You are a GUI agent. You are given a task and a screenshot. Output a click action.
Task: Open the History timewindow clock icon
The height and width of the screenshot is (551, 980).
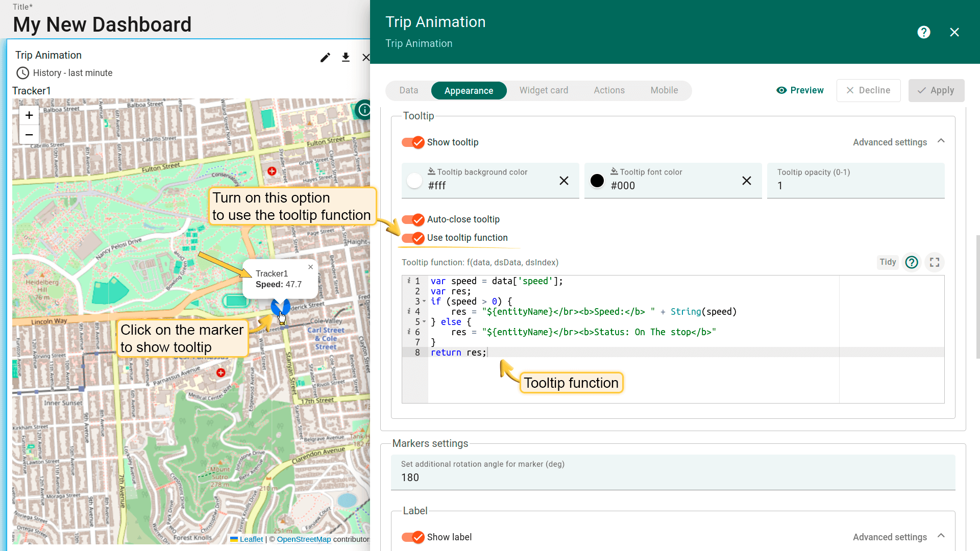22,73
